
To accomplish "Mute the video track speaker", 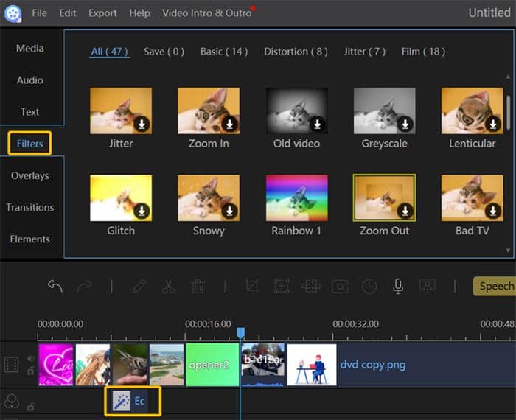I will coord(31,359).
